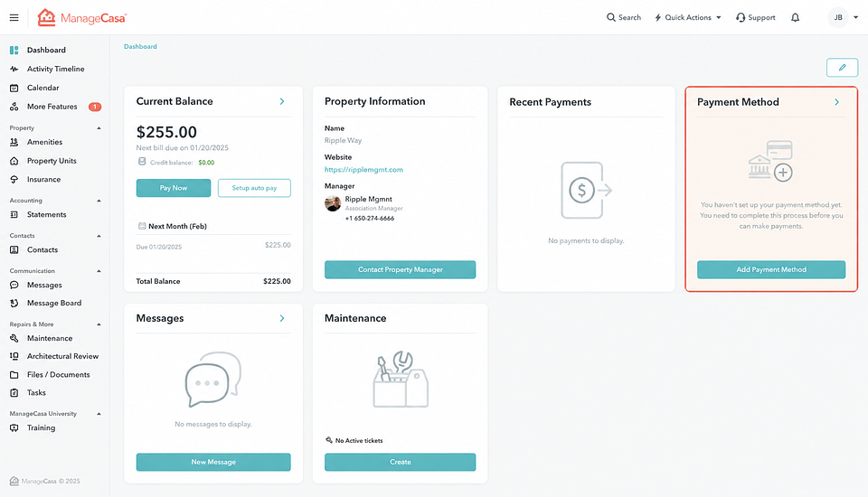Click 'Next bill due on 01/20/2025' text
This screenshot has width=868, height=497.
click(182, 148)
